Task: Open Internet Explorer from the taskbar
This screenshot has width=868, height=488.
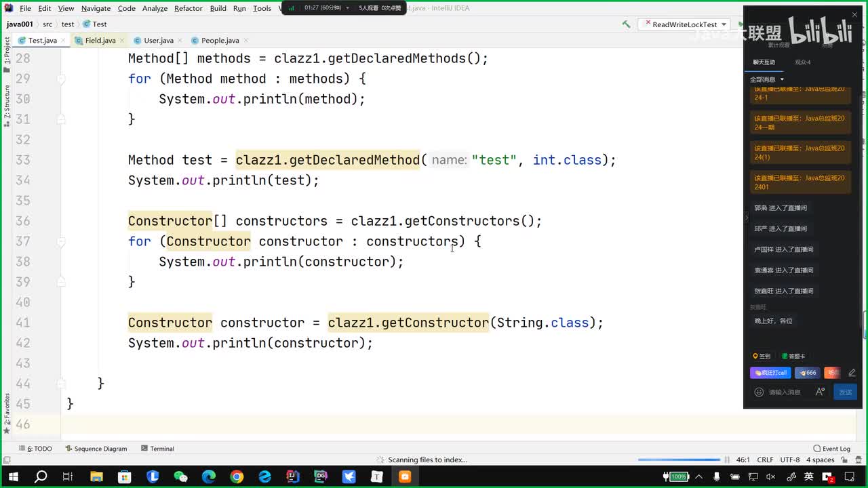Action: [x=264, y=476]
